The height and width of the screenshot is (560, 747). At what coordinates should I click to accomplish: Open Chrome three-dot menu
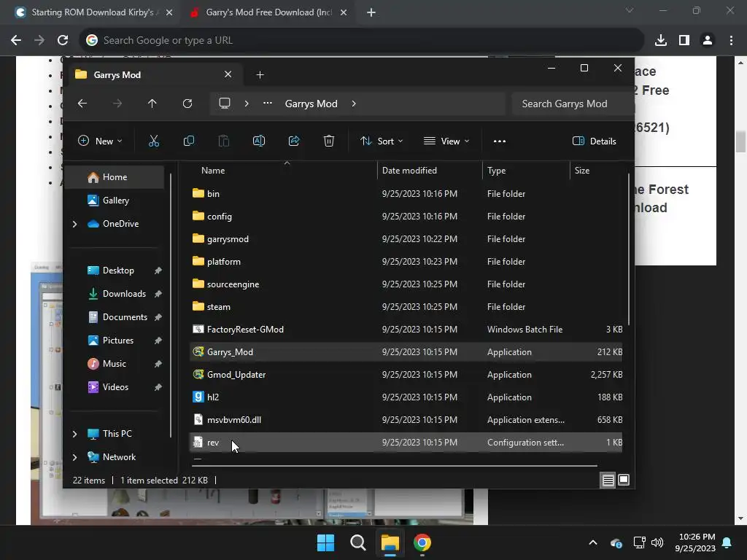pyautogui.click(x=731, y=40)
